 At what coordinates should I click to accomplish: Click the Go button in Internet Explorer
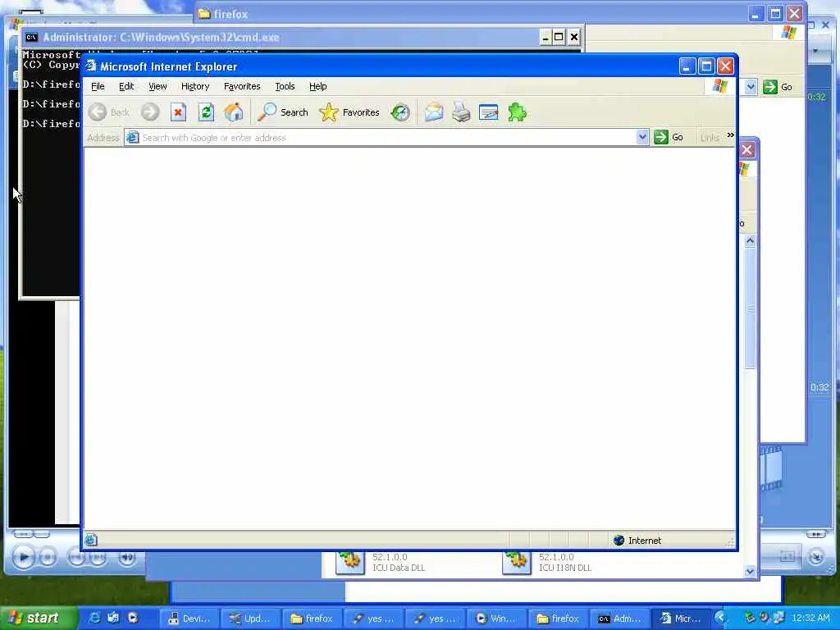tap(669, 137)
